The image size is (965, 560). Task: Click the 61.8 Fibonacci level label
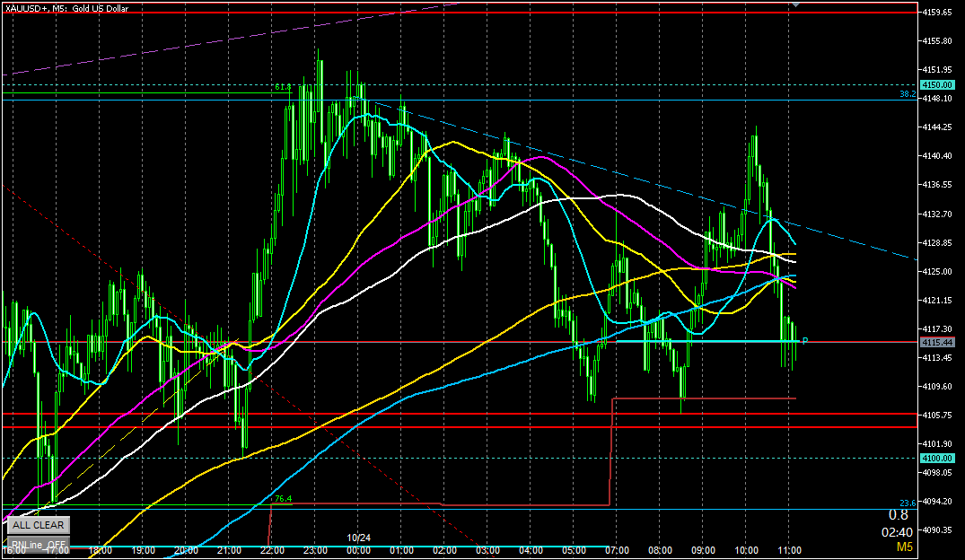coord(282,87)
